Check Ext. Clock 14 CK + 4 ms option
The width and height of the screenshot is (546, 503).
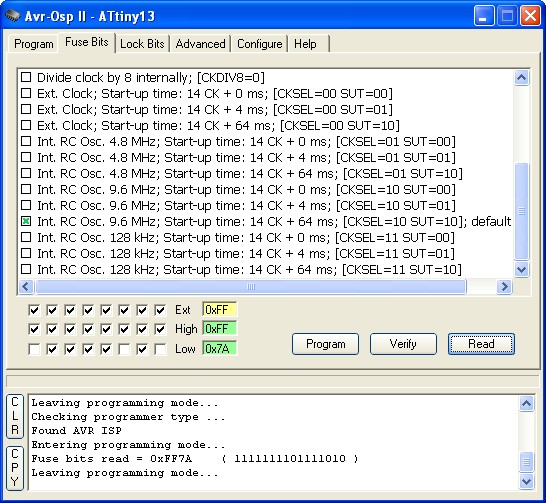(x=26, y=109)
